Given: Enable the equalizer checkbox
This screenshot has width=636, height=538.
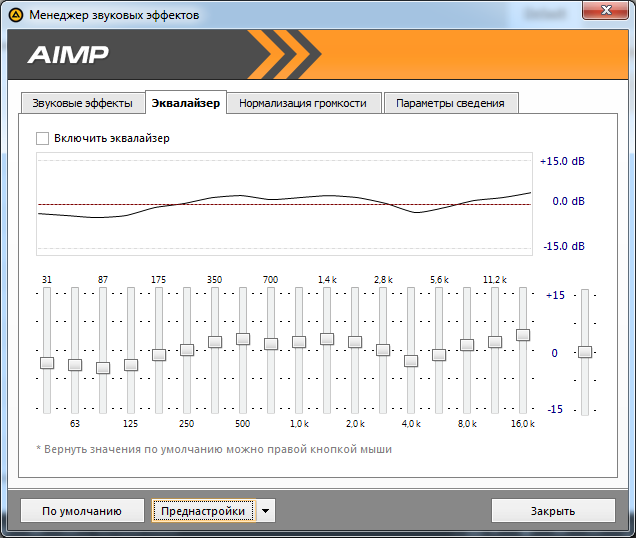Looking at the screenshot, I should click(43, 138).
